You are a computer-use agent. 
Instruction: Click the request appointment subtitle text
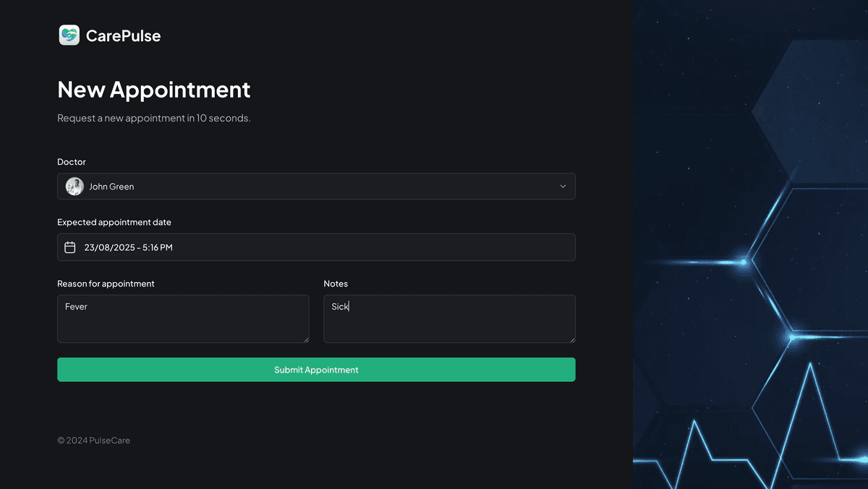pos(154,118)
